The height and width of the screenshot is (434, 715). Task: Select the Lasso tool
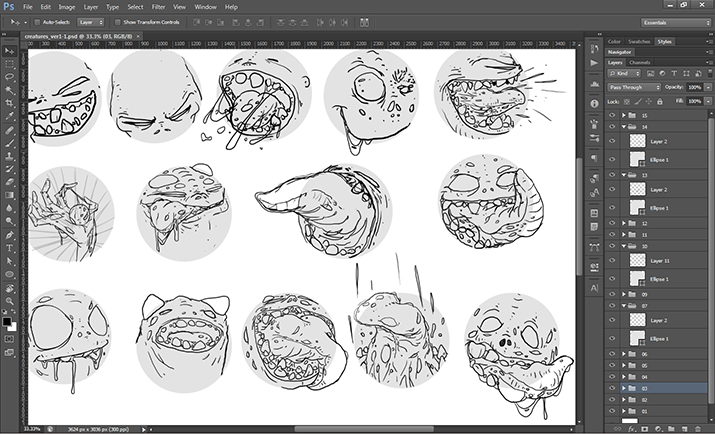[9, 76]
